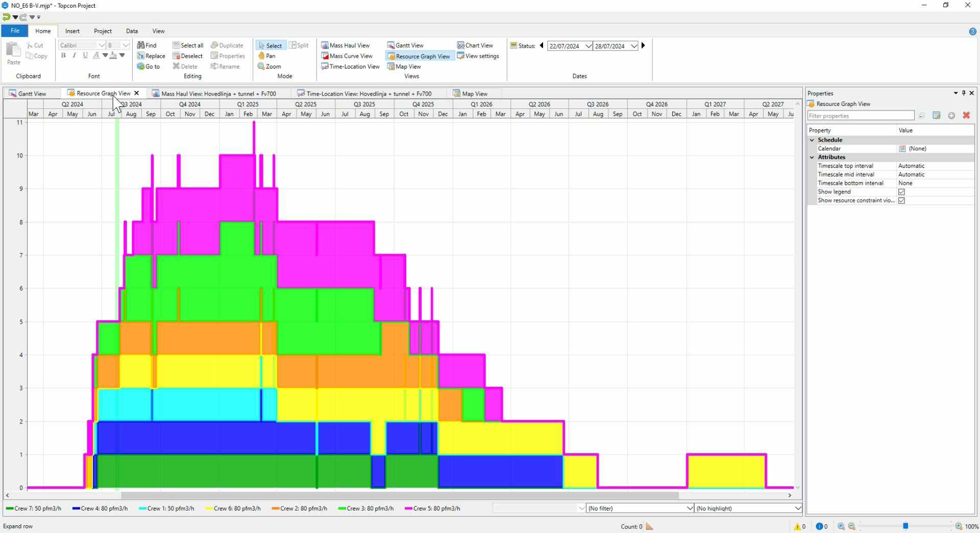Delete property with red X icon
Screen dimensions: 980x533
point(966,116)
